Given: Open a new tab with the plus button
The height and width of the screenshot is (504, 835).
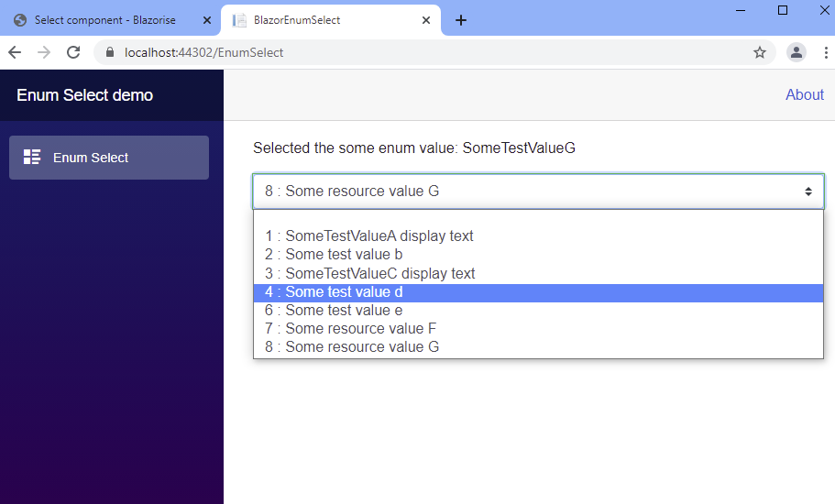Looking at the screenshot, I should point(461,20).
